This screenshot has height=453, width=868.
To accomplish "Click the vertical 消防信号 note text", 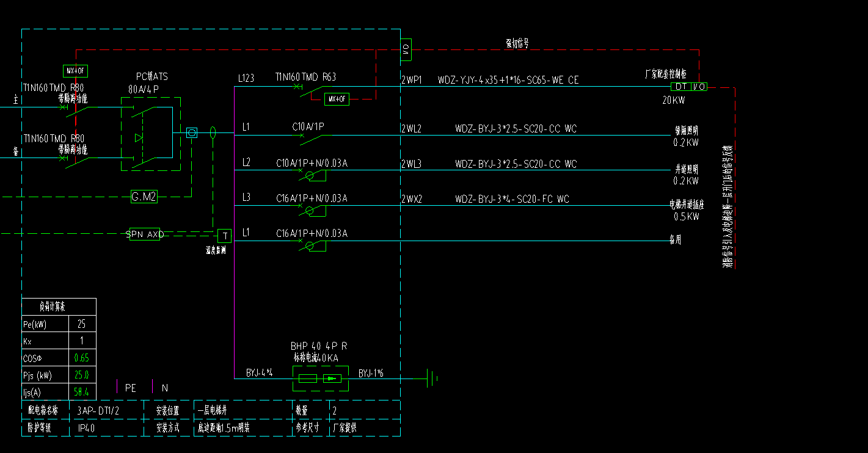I will pyautogui.click(x=727, y=208).
